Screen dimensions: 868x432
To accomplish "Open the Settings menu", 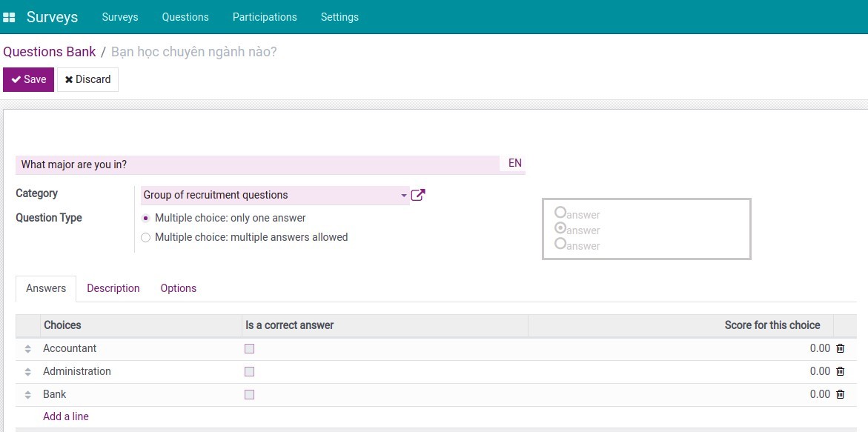I will pyautogui.click(x=339, y=16).
